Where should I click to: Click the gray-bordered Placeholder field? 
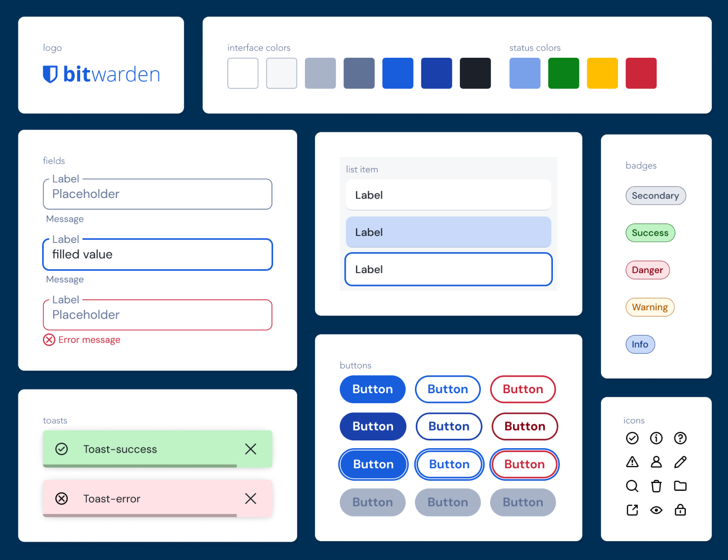tap(158, 194)
